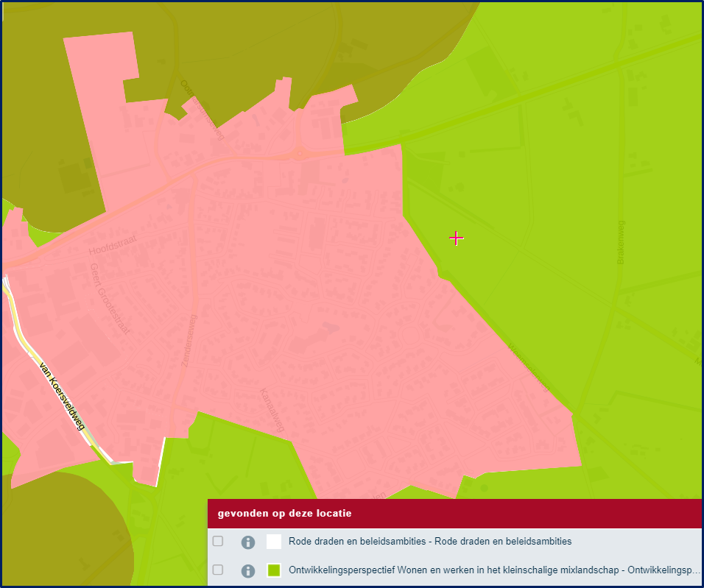Select the Kanaalweg street label
The width and height of the screenshot is (704, 588).
272,410
